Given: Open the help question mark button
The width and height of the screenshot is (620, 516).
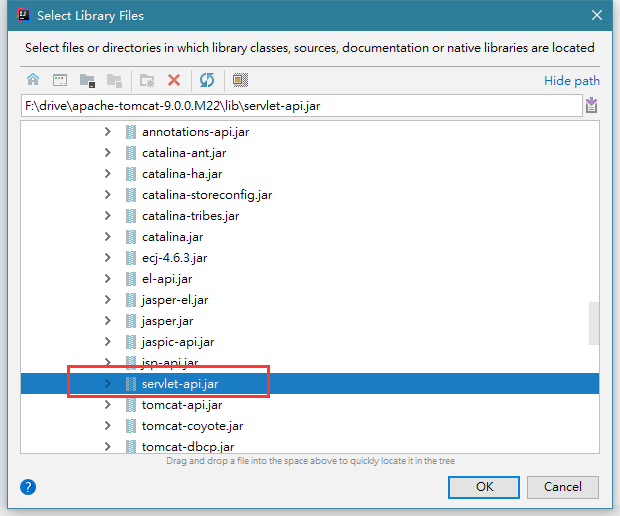Looking at the screenshot, I should pos(28,487).
